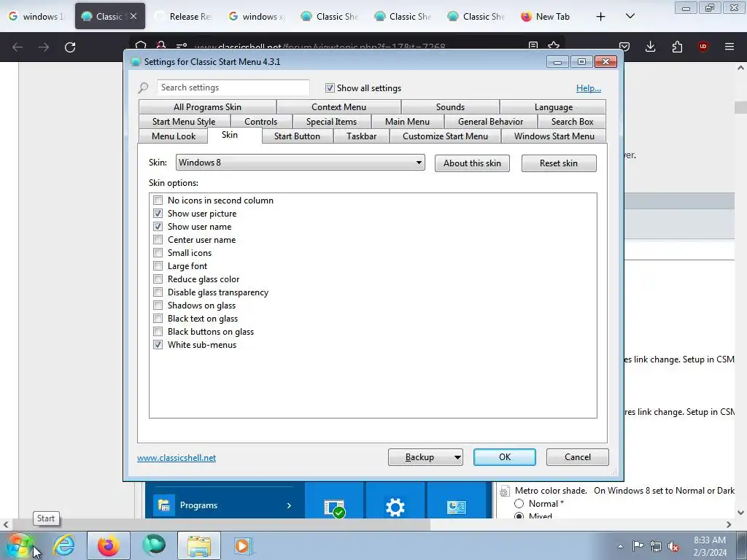The height and width of the screenshot is (560, 747).
Task: Click the network tray icon
Action: (656, 546)
